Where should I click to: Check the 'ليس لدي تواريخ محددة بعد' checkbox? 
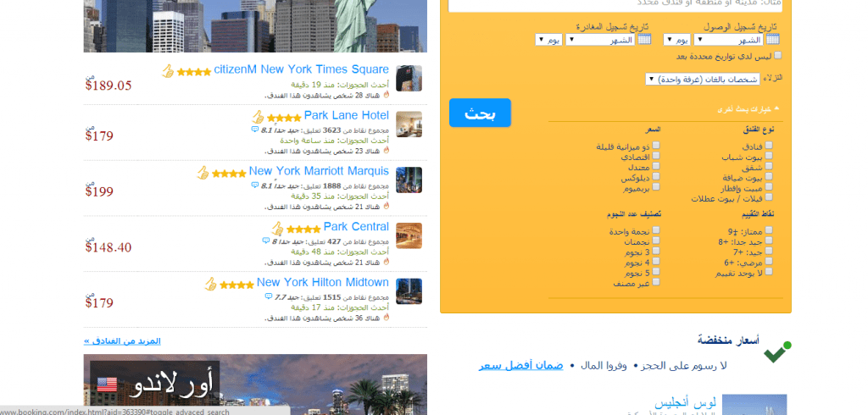pos(778,55)
